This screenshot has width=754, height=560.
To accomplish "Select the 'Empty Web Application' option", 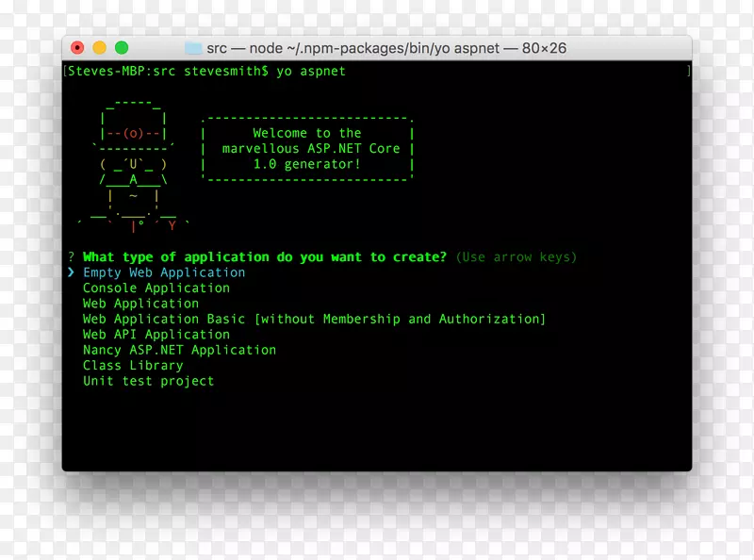I will coord(164,272).
